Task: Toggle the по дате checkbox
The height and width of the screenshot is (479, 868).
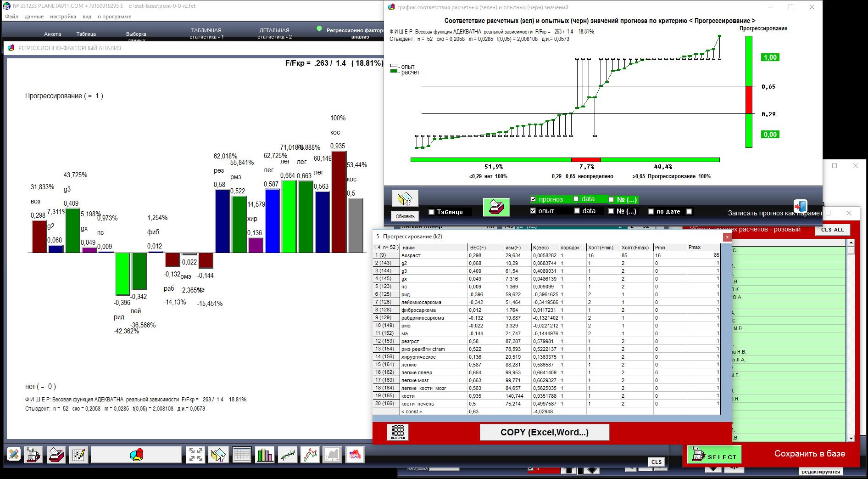Action: tap(651, 211)
